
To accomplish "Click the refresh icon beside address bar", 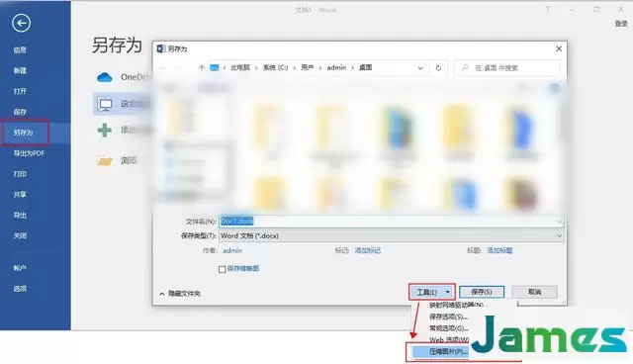I will pos(438,68).
